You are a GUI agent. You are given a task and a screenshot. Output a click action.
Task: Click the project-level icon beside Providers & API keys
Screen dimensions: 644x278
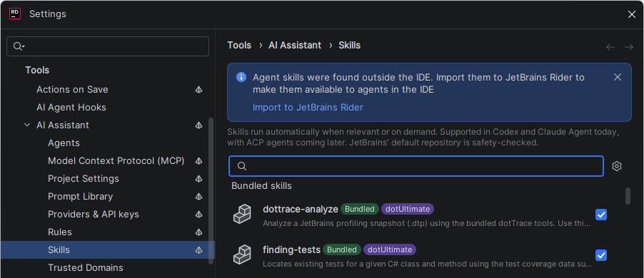(x=198, y=215)
